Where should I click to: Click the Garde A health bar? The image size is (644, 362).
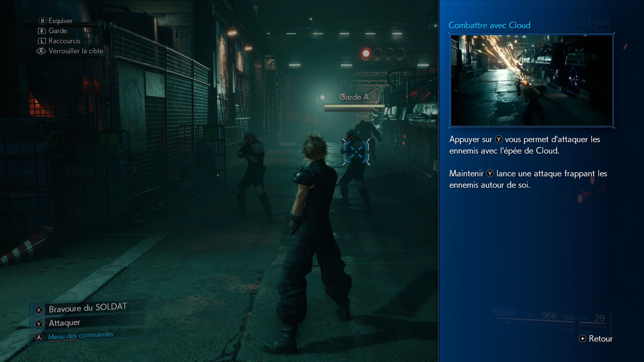click(354, 107)
